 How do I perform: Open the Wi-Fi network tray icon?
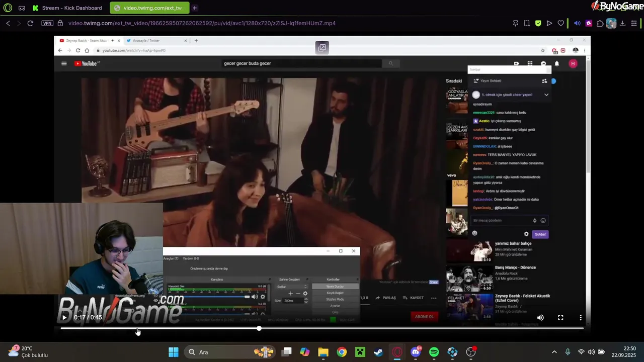[x=581, y=352]
